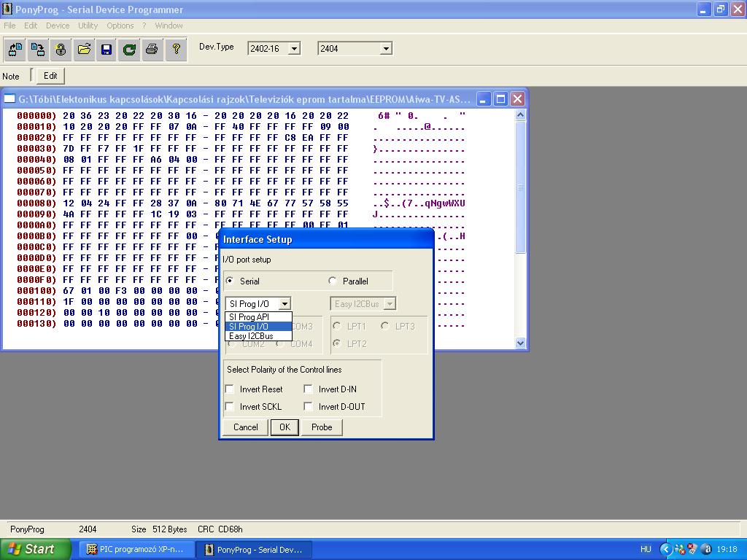Open the Device menu
747x560 pixels.
point(58,26)
